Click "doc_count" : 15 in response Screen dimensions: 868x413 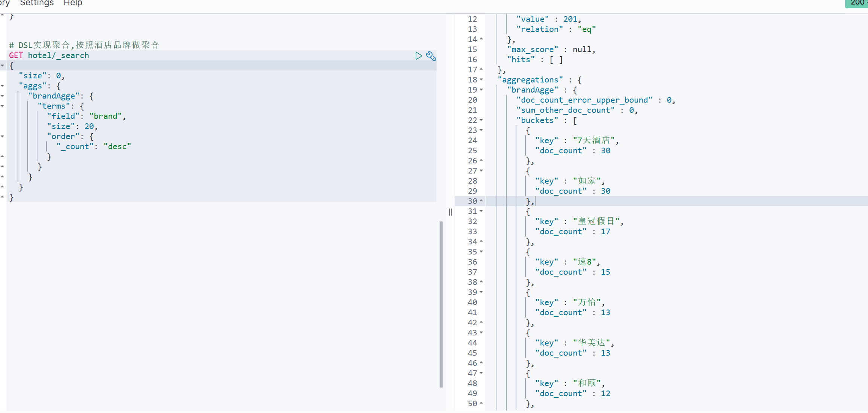(573, 272)
